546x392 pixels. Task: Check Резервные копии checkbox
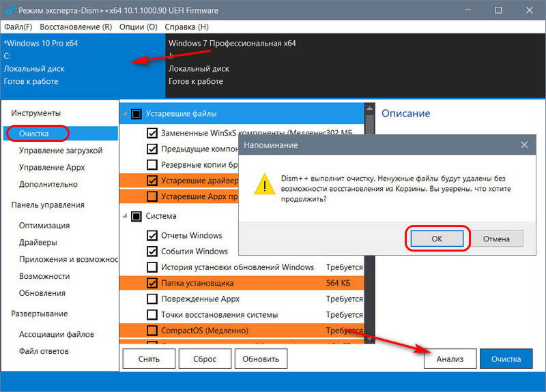[x=152, y=164]
